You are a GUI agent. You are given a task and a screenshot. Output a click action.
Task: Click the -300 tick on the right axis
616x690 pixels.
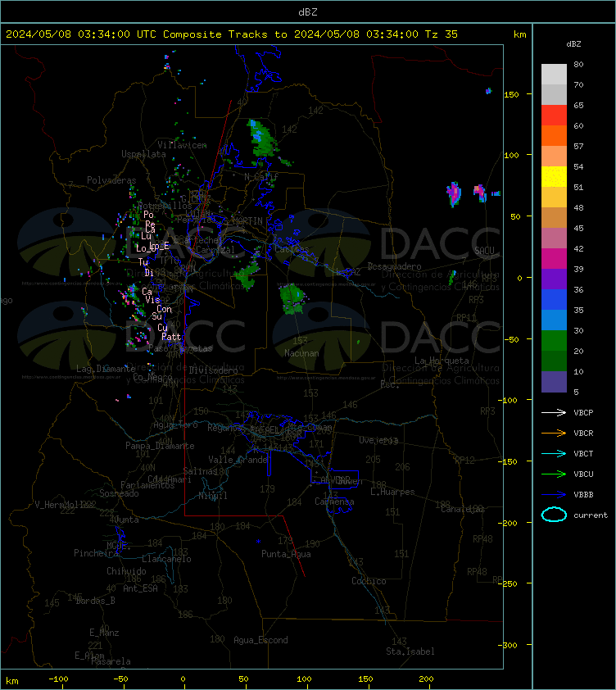click(508, 645)
